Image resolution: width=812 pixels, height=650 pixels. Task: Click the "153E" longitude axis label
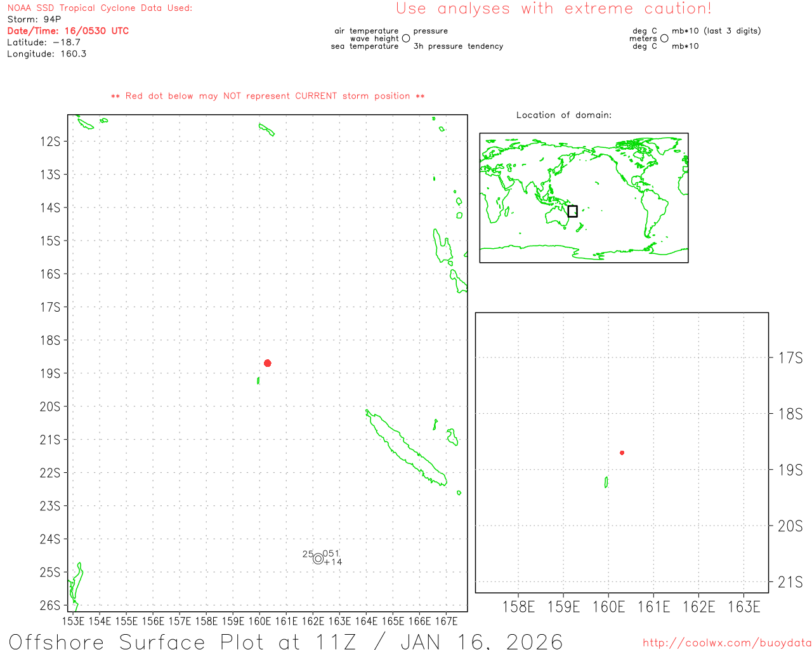(73, 621)
